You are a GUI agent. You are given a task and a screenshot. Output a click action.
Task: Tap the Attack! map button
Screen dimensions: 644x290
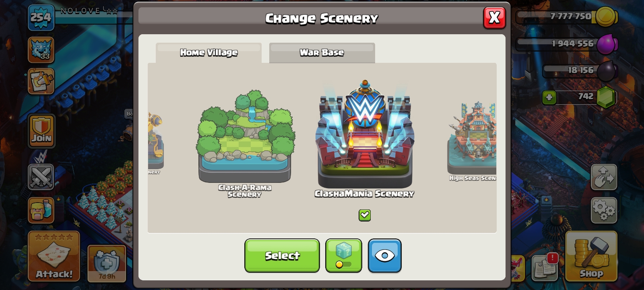coord(54,256)
